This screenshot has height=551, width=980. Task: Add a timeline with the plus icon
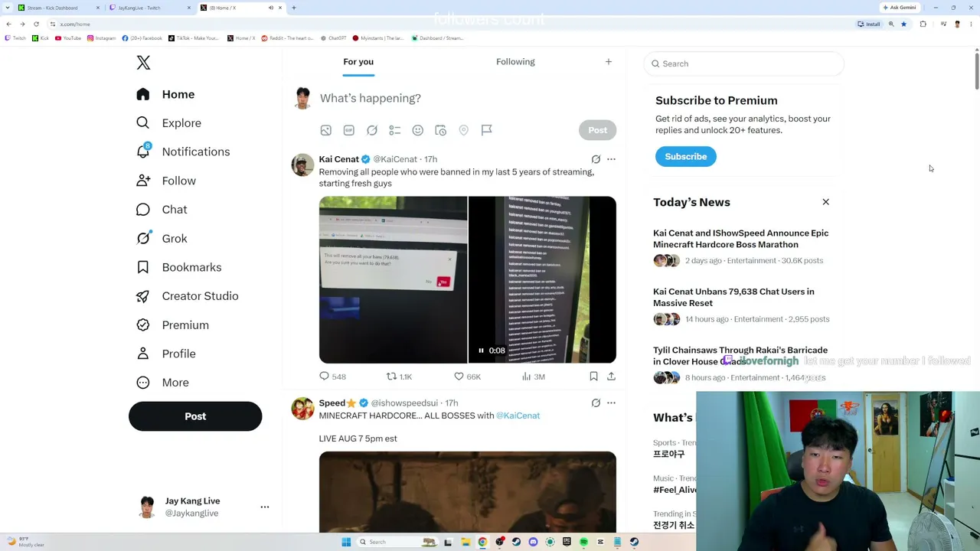[x=609, y=62]
